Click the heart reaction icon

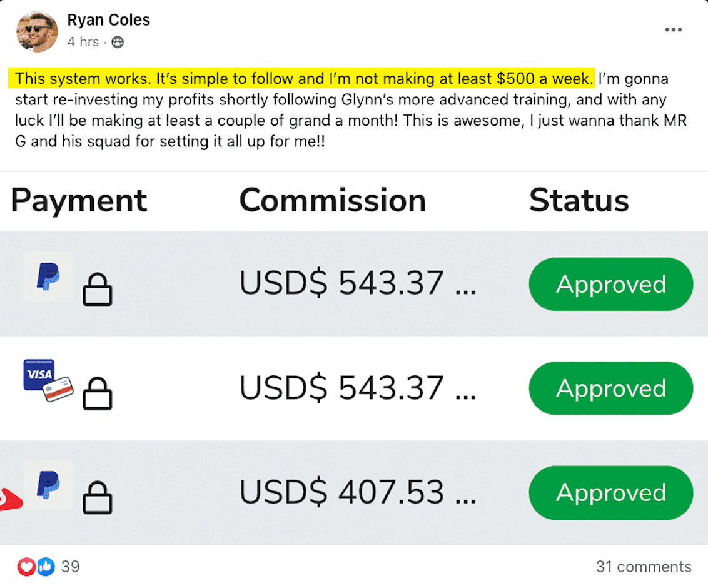[27, 567]
